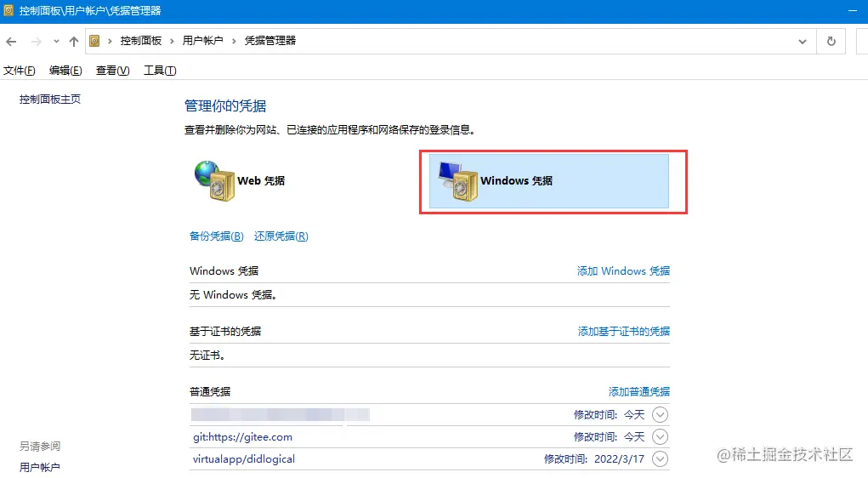Click the forward navigation arrow
This screenshot has height=478, width=868.
point(37,42)
